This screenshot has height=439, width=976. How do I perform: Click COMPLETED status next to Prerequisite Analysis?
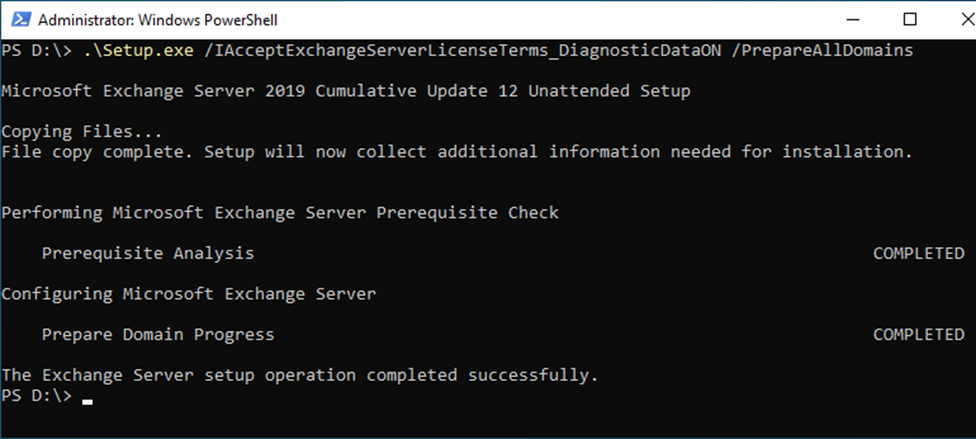919,253
